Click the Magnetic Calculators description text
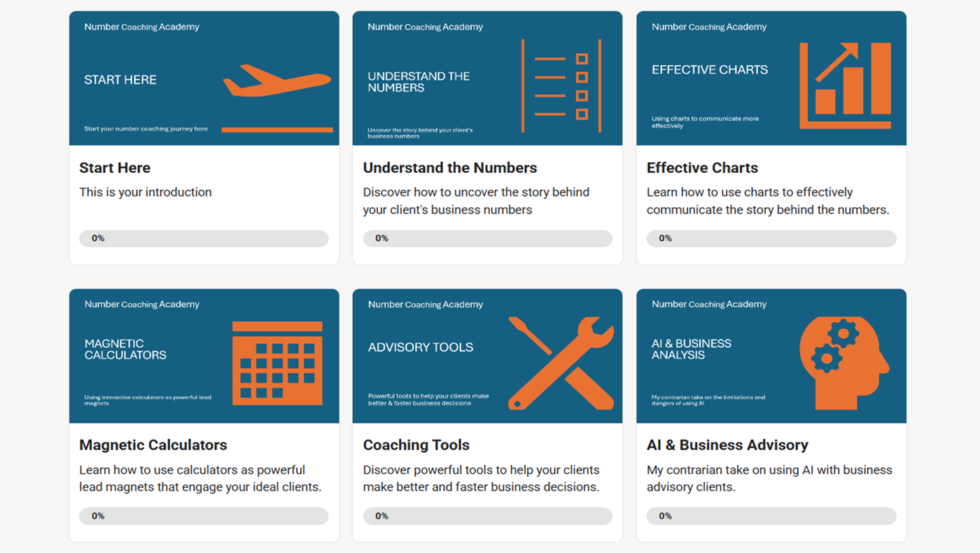The image size is (980, 553). click(x=199, y=478)
